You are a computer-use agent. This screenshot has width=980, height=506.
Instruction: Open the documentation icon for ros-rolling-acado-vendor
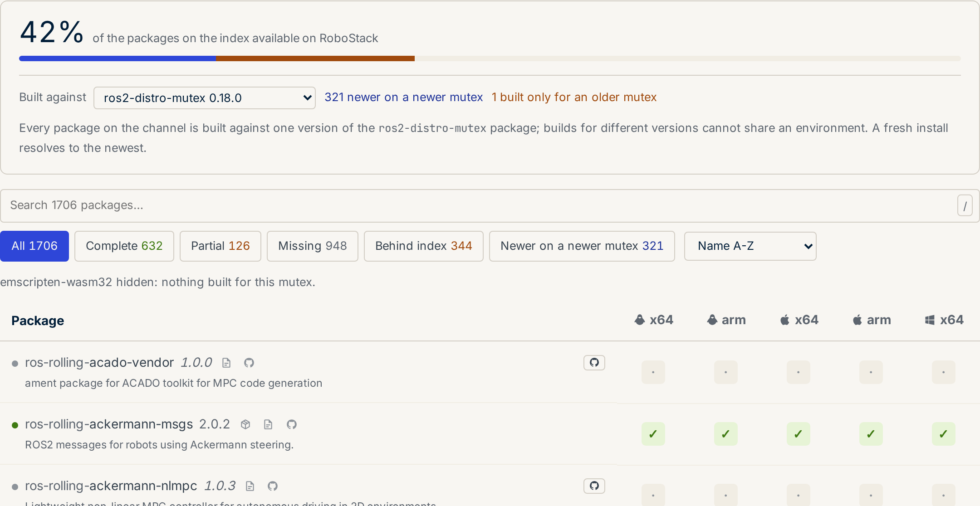226,363
